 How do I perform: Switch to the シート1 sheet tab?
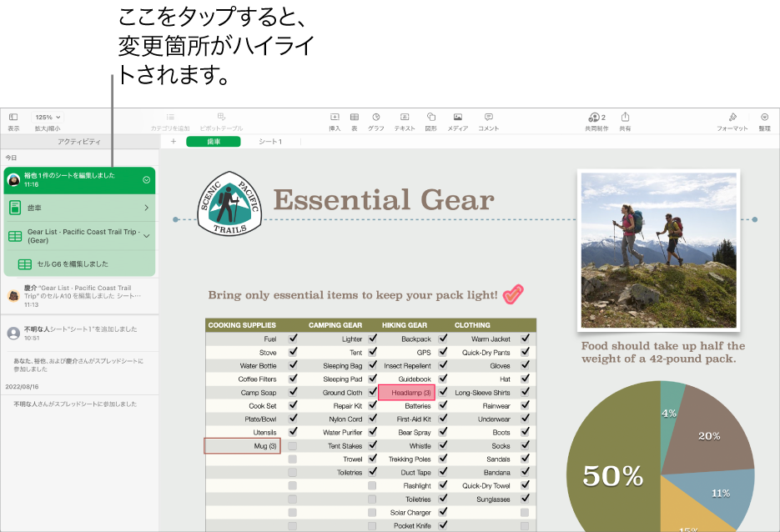[270, 142]
